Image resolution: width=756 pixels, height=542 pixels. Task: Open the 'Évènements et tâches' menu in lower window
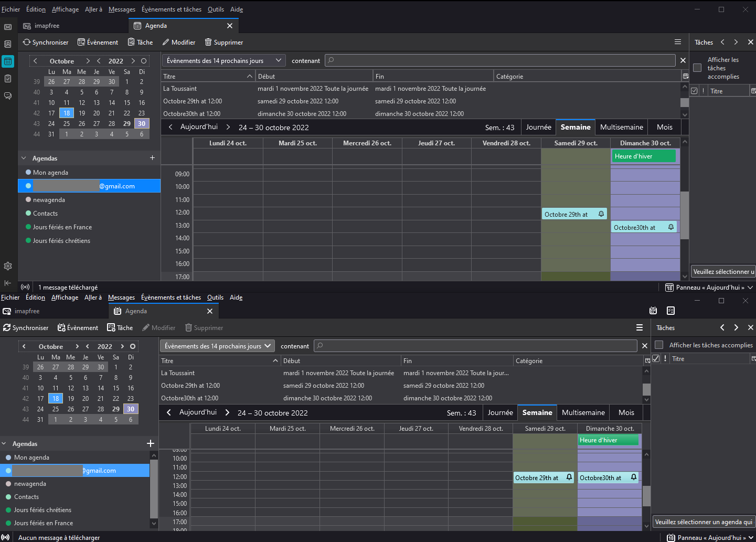pos(171,297)
